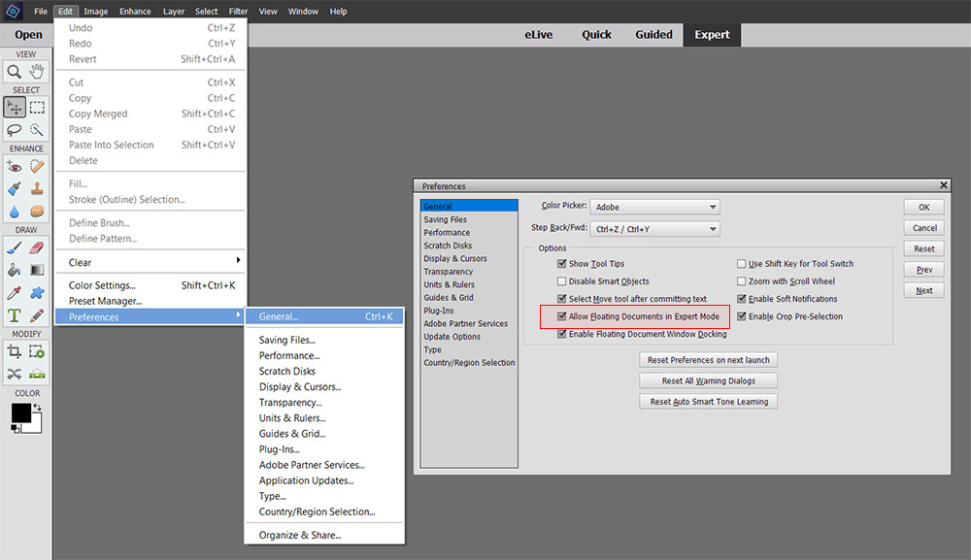Select the Clone Stamp tool

coord(37,188)
